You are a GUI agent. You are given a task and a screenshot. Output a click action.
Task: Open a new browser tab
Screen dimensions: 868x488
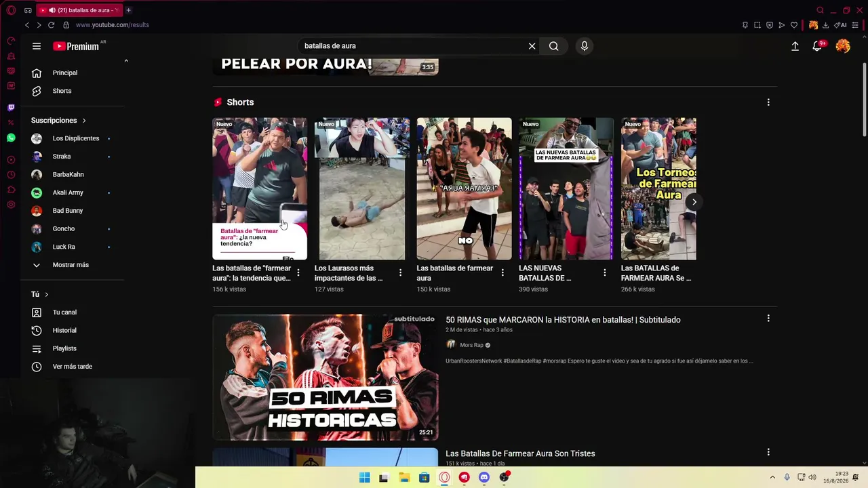(128, 10)
